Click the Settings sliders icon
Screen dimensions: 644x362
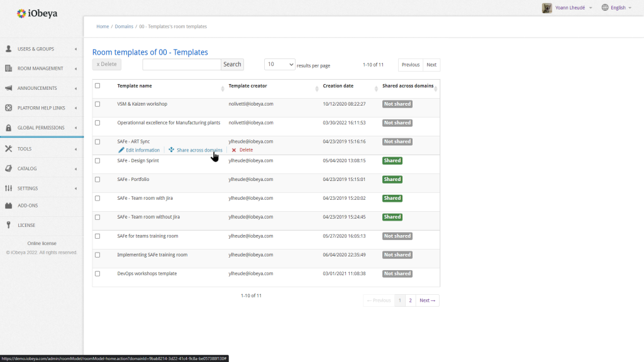[9, 188]
